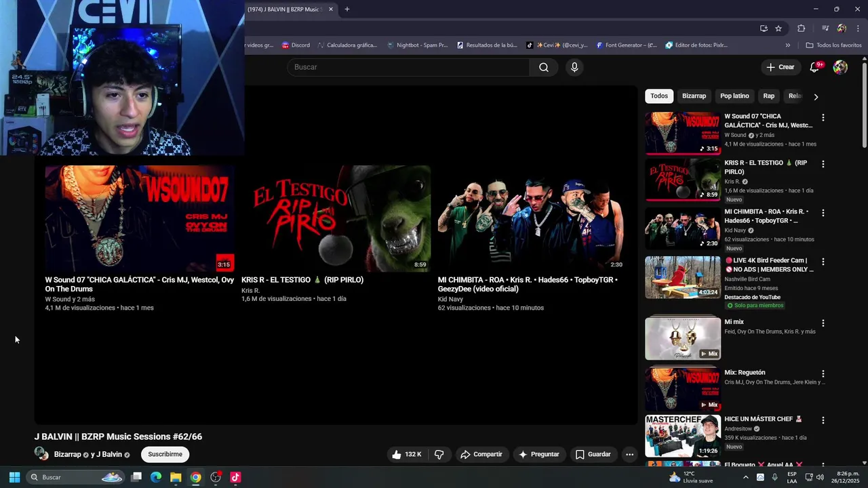Open Task View on the taskbar
This screenshot has width=868, height=488.
136,477
